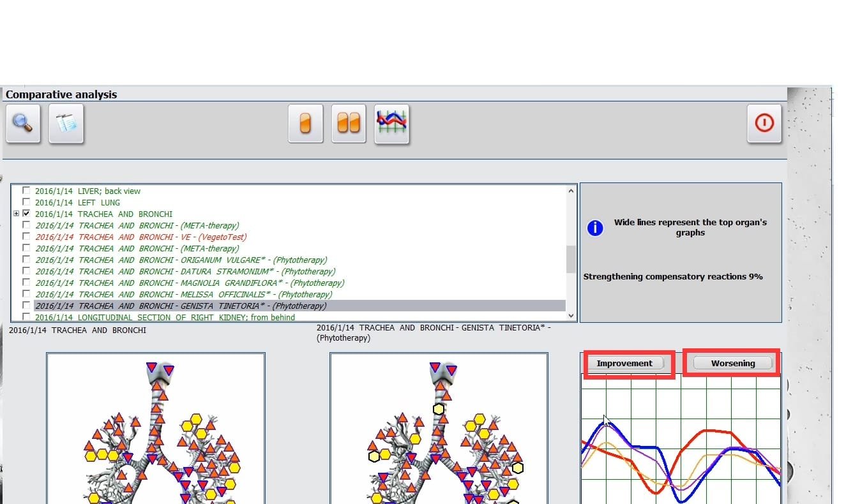Viewport: 853px width, 504px height.
Task: Expand the TRACHEA AND BRONCHI tree node
Action: point(16,214)
